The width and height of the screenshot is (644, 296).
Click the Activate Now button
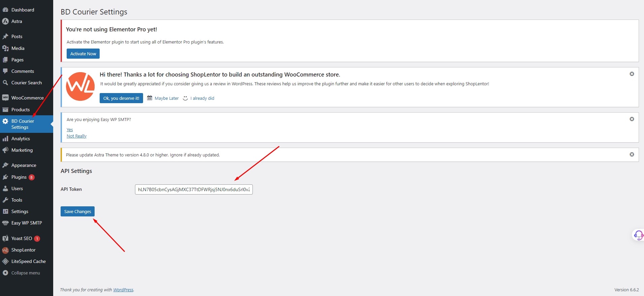(83, 54)
